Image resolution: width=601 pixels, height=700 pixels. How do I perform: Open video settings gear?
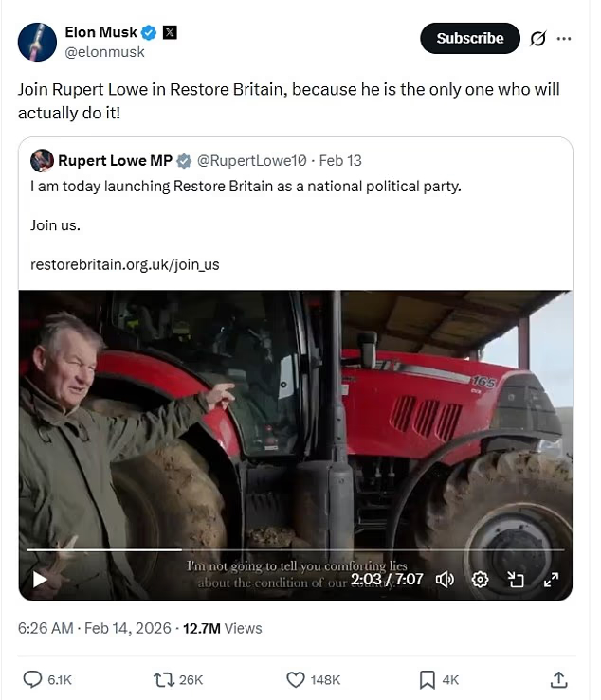[481, 579]
